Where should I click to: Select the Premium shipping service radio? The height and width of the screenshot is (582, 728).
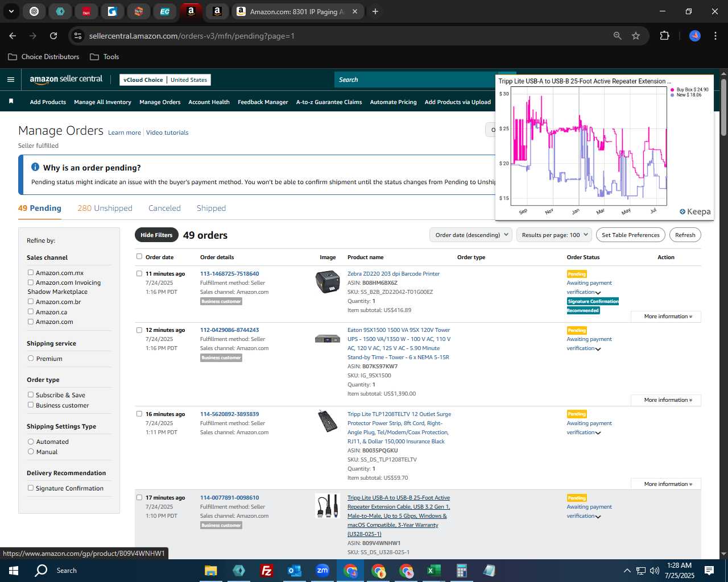(31, 358)
